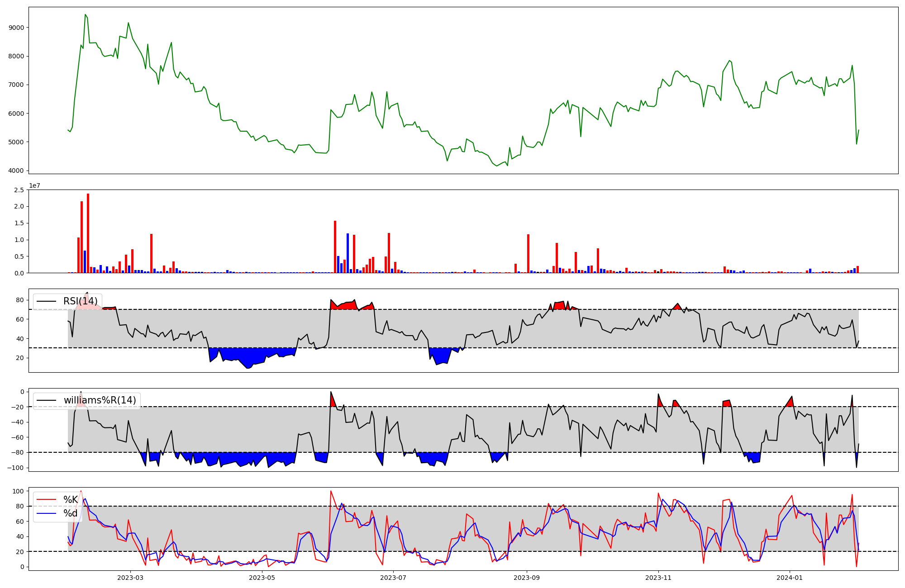
Task: Click the tallest red volume bar
Action: click(88, 233)
